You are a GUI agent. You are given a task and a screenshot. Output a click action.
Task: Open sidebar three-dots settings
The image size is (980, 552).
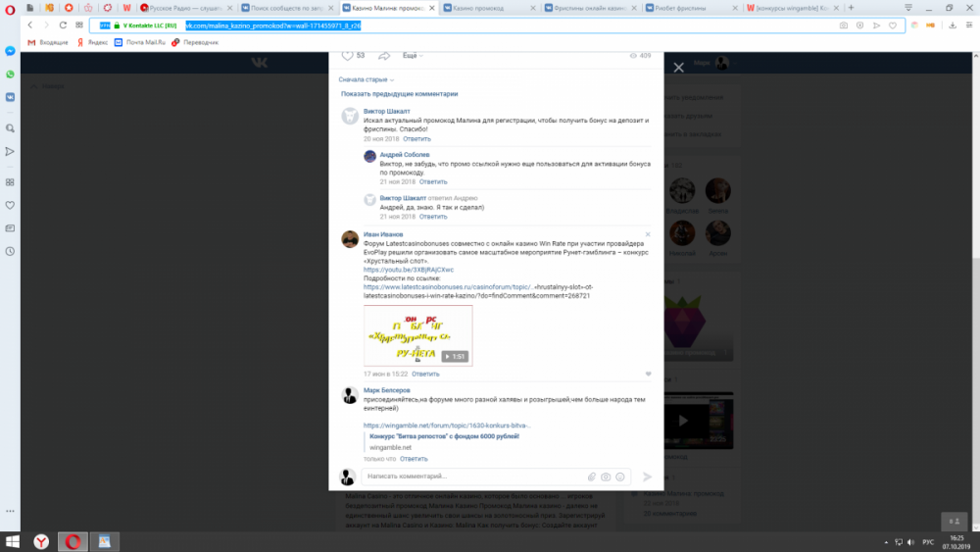[10, 511]
